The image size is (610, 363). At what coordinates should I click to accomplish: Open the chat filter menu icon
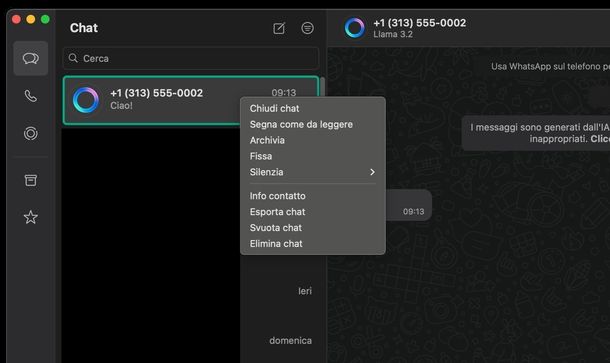[307, 28]
